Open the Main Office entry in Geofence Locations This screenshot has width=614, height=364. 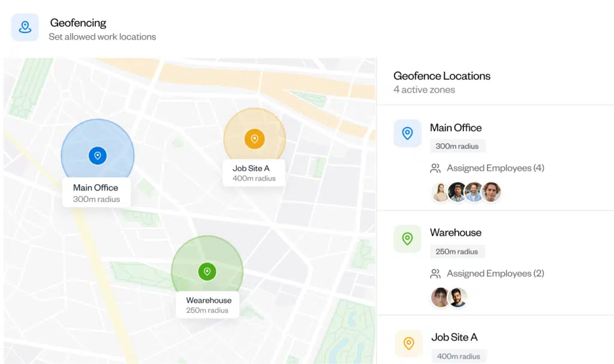click(x=456, y=128)
